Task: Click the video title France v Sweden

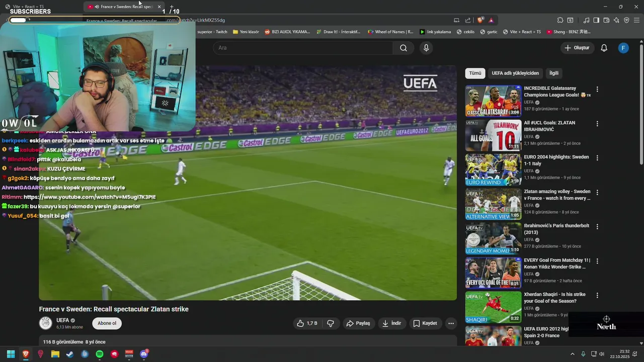Action: click(114, 309)
